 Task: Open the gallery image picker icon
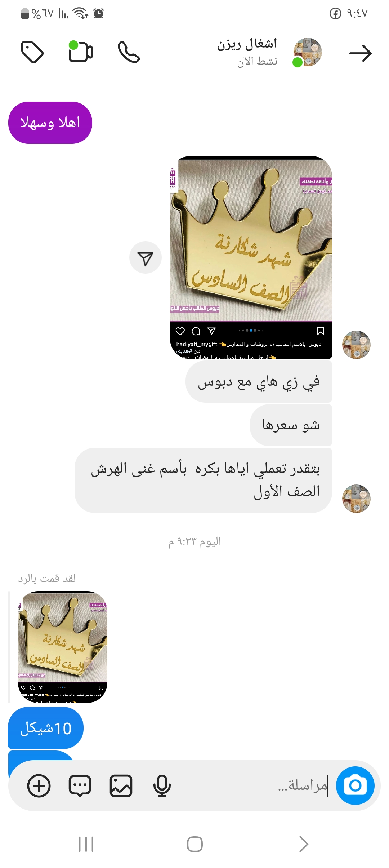tap(121, 786)
